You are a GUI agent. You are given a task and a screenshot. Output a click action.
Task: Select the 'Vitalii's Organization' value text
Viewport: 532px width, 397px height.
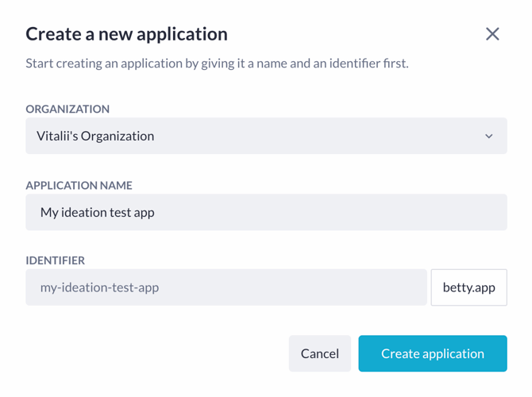pos(95,136)
